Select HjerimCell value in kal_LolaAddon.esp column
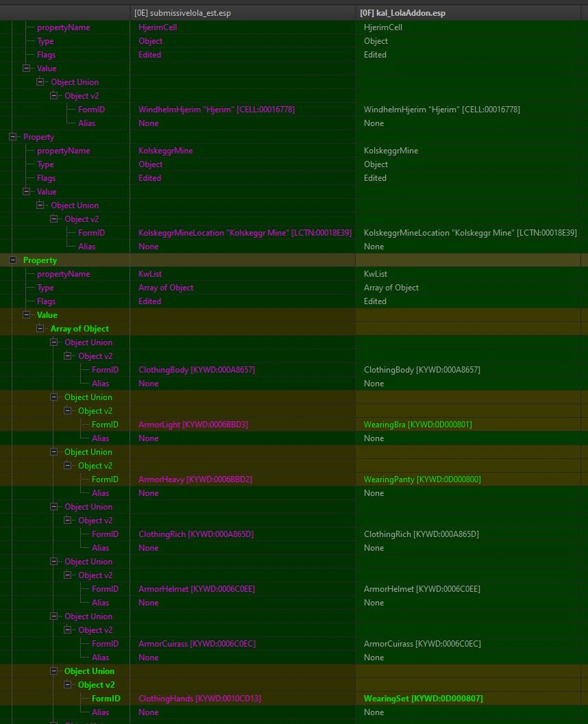This screenshot has width=588, height=724. click(383, 27)
